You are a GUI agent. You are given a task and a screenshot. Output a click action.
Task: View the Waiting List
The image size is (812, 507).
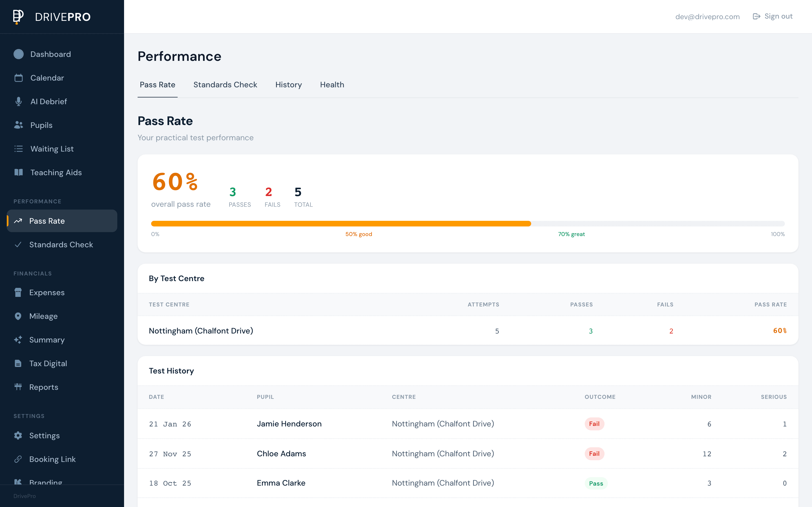click(52, 148)
